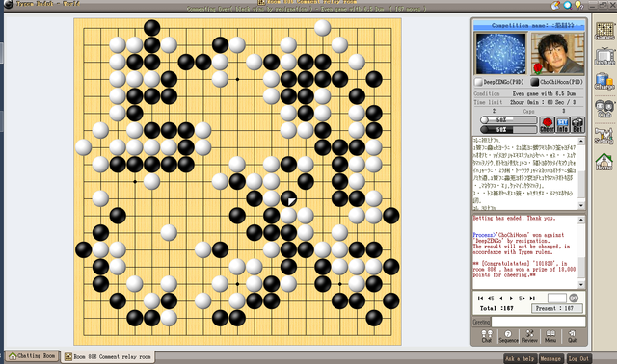Click ChoChiHoon player photo
This screenshot has height=364, width=617.
click(558, 54)
